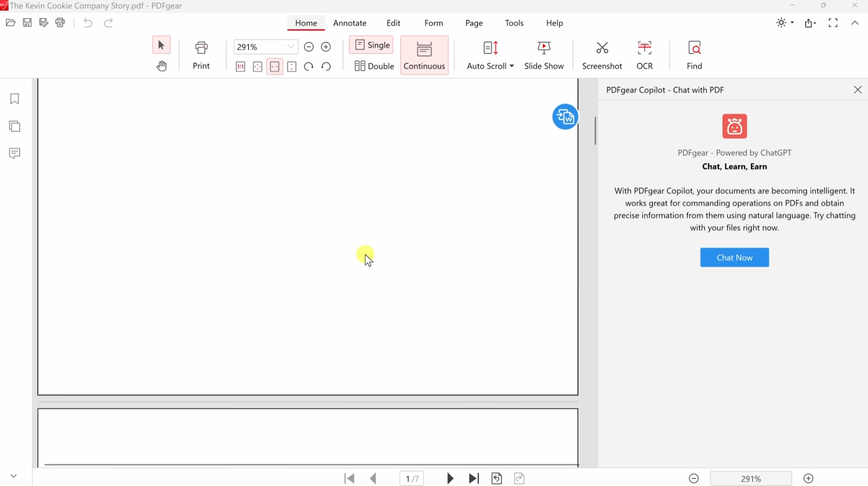Click the Chat Now button
The height and width of the screenshot is (486, 868).
pos(734,257)
